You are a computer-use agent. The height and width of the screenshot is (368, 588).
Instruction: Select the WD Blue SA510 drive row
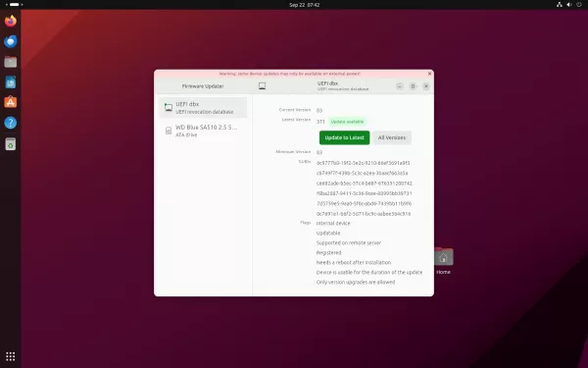point(203,131)
